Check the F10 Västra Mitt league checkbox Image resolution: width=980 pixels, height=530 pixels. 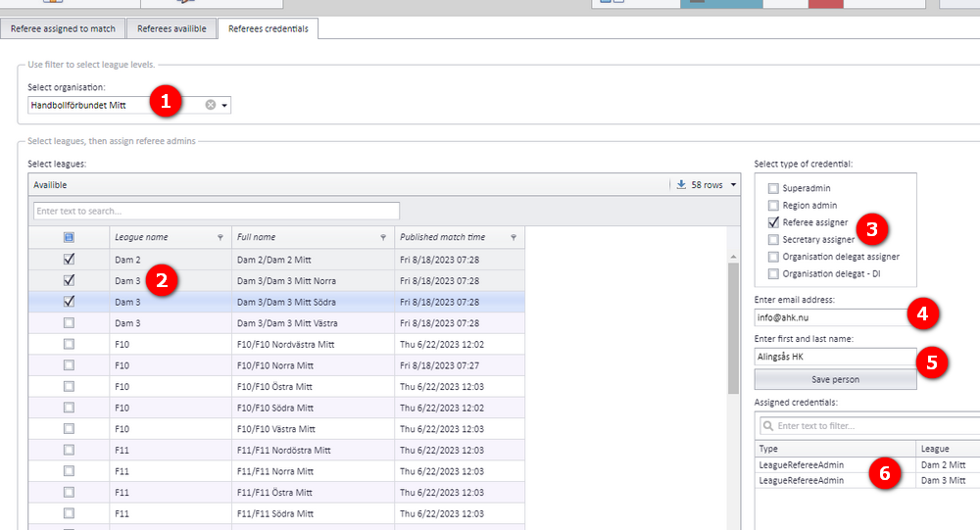point(69,429)
